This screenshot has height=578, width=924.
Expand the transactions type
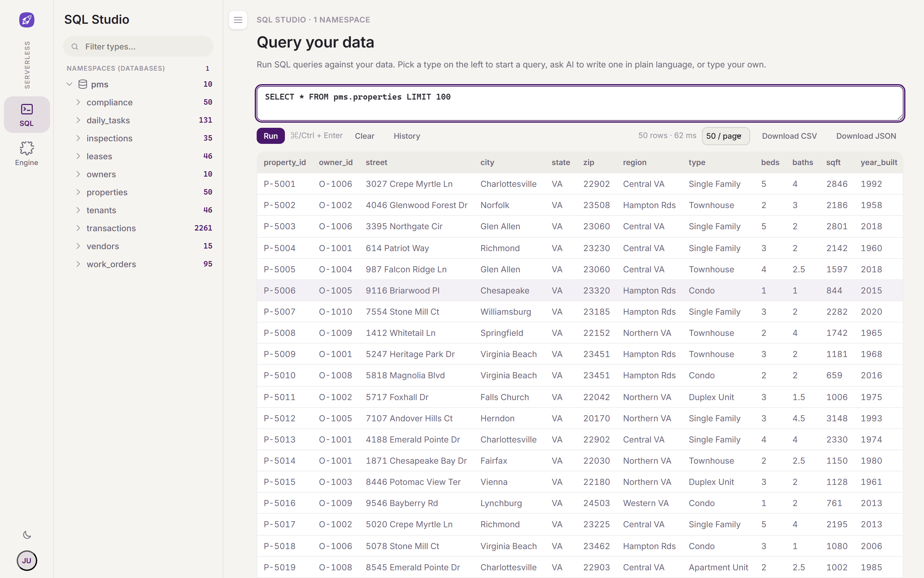(x=78, y=228)
